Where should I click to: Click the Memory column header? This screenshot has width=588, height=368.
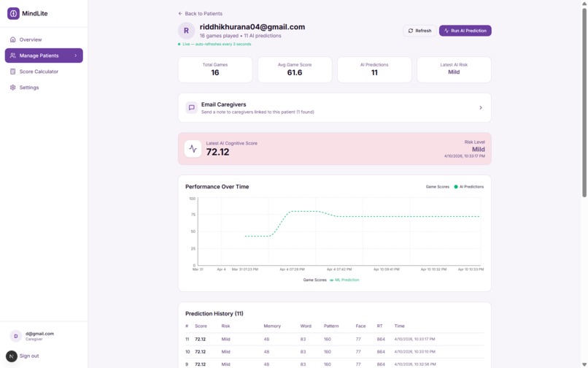[272, 326]
